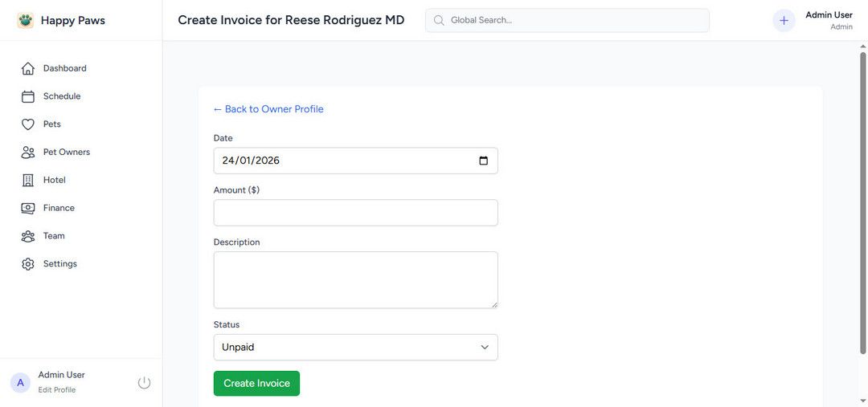The image size is (868, 407).
Task: Click the Pet Owners people icon
Action: click(x=28, y=153)
